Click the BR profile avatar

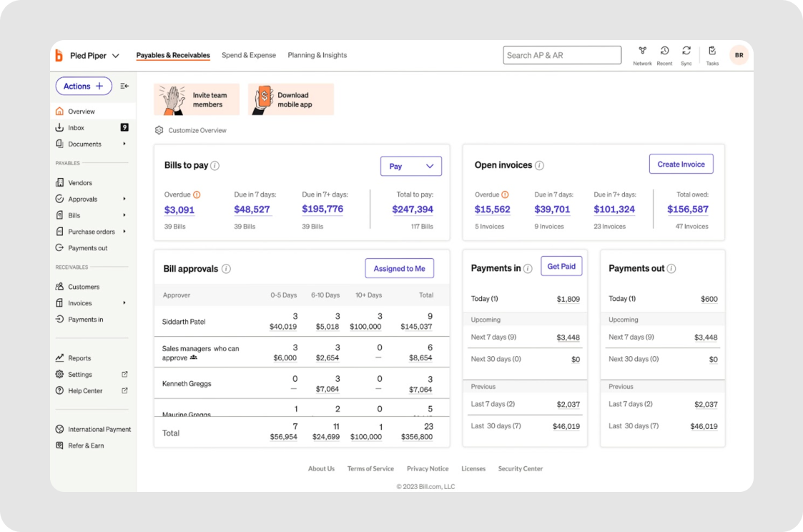[739, 55]
